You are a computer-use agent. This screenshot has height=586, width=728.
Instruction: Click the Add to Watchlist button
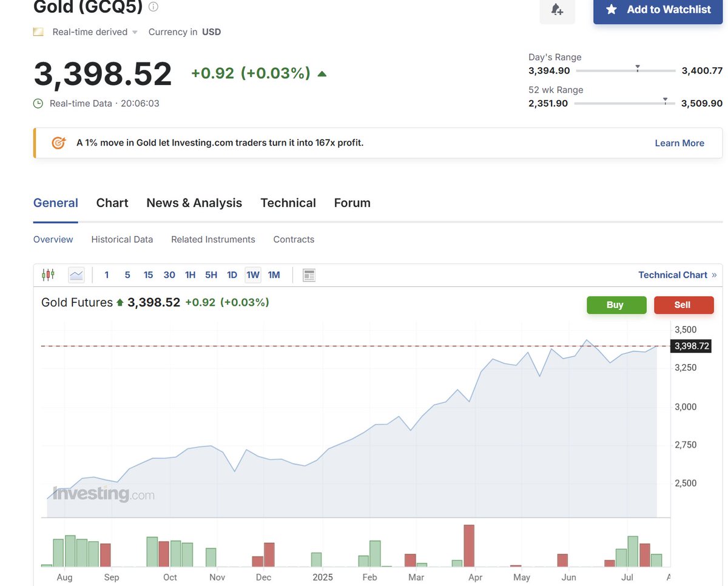pos(658,10)
